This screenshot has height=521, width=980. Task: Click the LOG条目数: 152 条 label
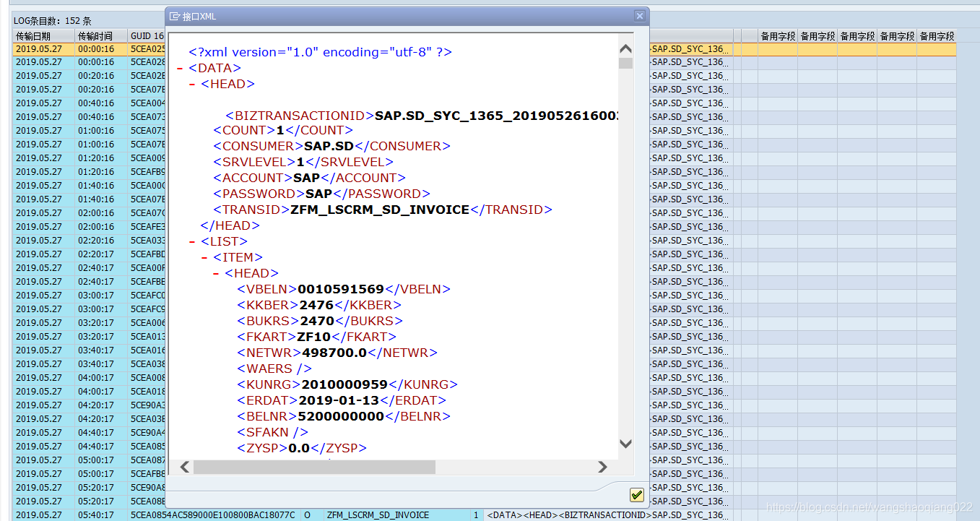tap(53, 21)
